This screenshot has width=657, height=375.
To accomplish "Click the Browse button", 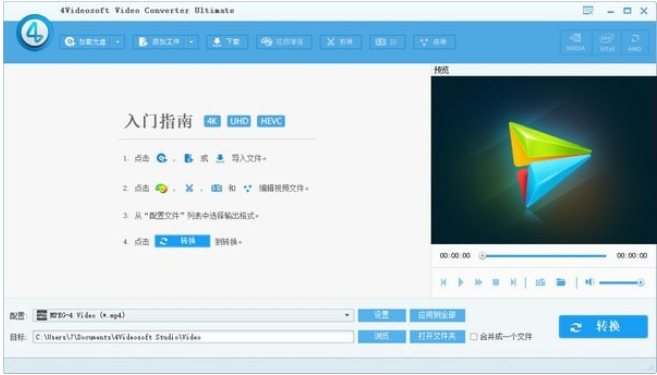I will (x=382, y=337).
